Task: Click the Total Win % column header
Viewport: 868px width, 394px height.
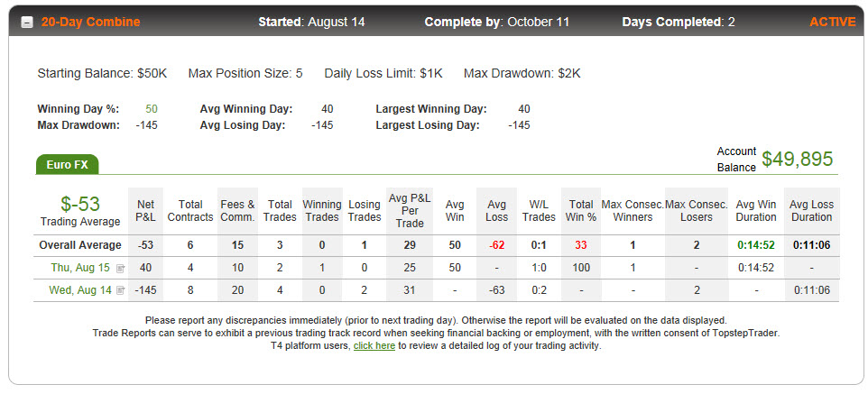Action: [x=581, y=211]
